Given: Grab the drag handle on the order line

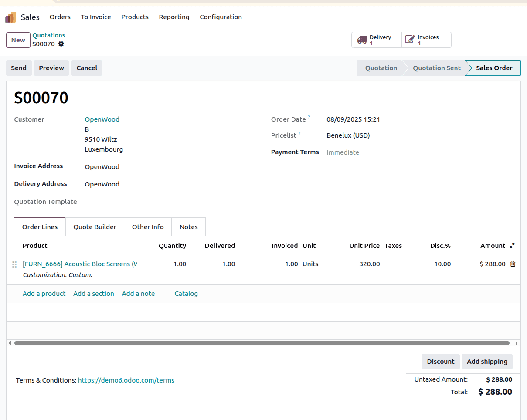Looking at the screenshot, I should click(14, 264).
